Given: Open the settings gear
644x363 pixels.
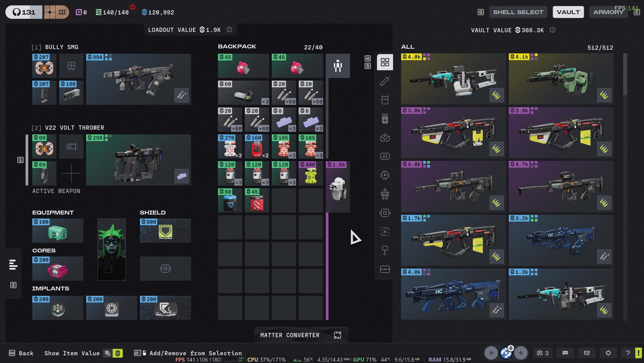Looking at the screenshot, I should [x=608, y=353].
